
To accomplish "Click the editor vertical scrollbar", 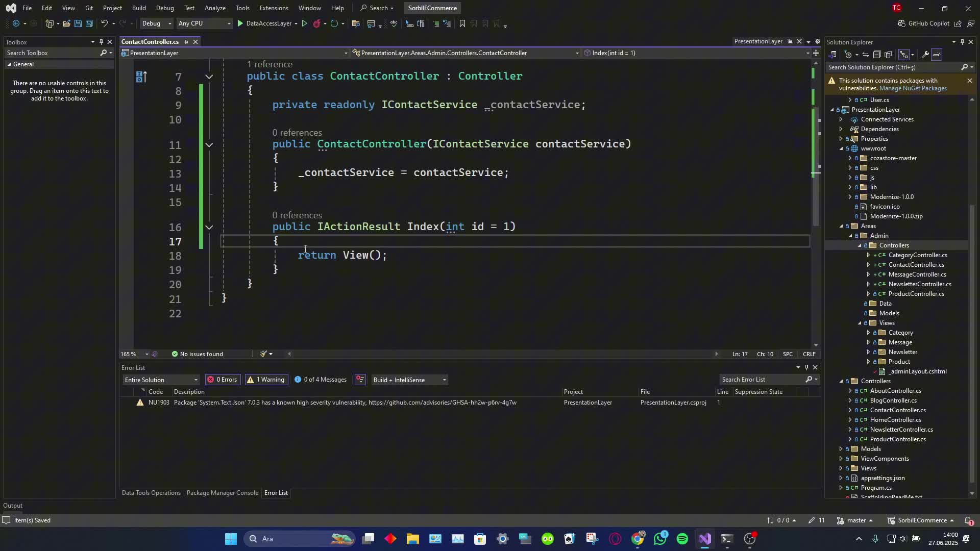I will coord(816,204).
